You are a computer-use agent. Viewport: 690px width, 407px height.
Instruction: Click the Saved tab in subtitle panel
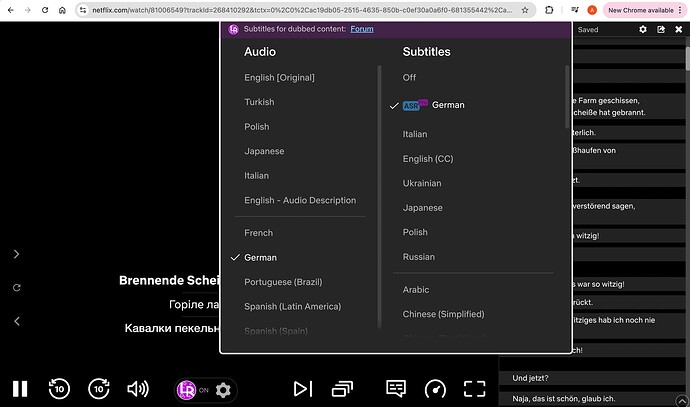(588, 30)
